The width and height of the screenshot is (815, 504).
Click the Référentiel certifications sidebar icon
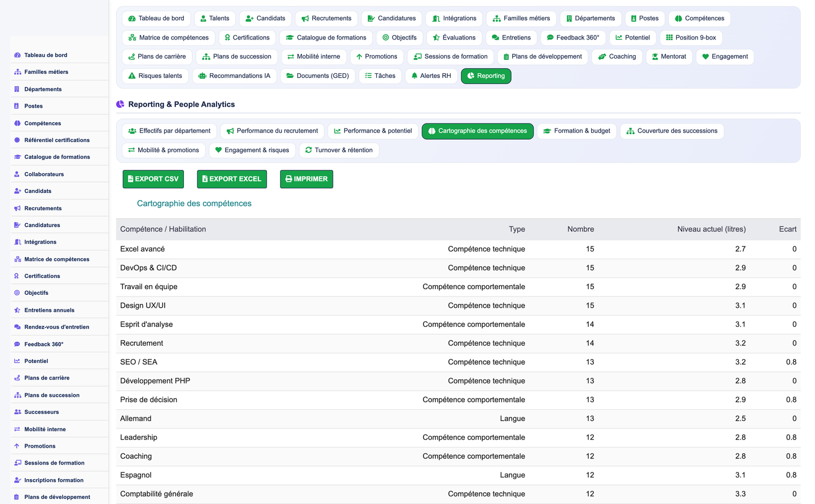click(x=17, y=140)
